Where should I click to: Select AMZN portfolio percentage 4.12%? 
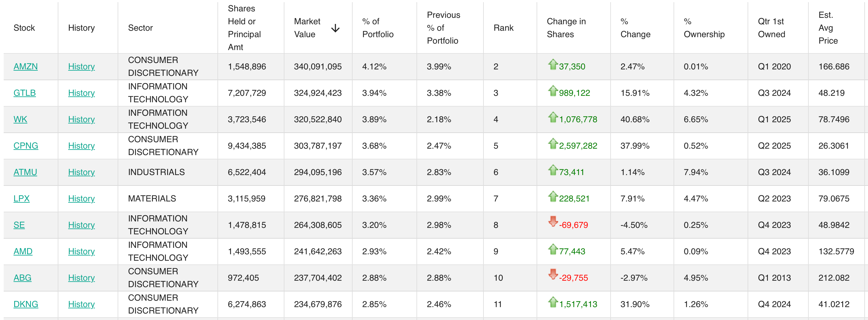click(x=374, y=66)
